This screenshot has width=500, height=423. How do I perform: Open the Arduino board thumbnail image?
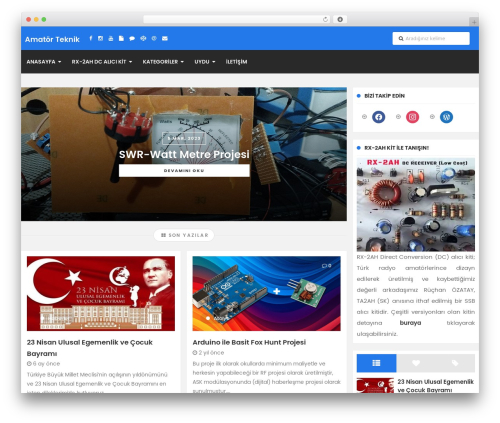[266, 293]
